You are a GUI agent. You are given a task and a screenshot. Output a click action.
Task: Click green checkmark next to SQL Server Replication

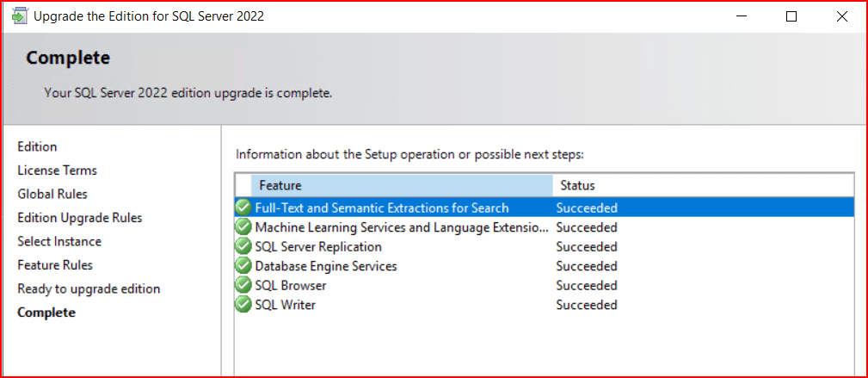point(243,247)
